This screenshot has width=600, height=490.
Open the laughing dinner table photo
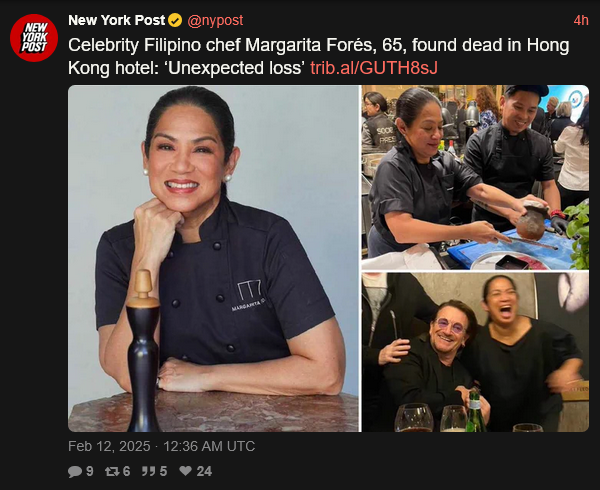click(x=475, y=352)
